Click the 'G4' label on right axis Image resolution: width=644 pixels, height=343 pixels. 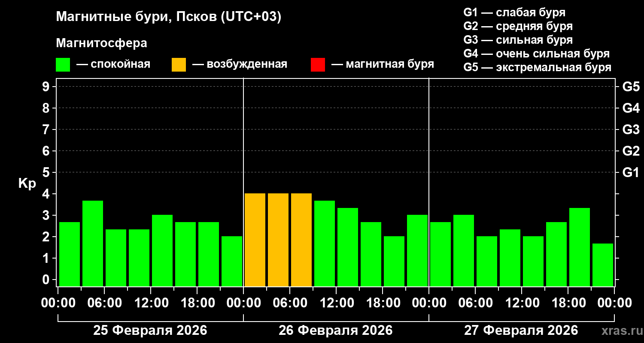point(631,108)
